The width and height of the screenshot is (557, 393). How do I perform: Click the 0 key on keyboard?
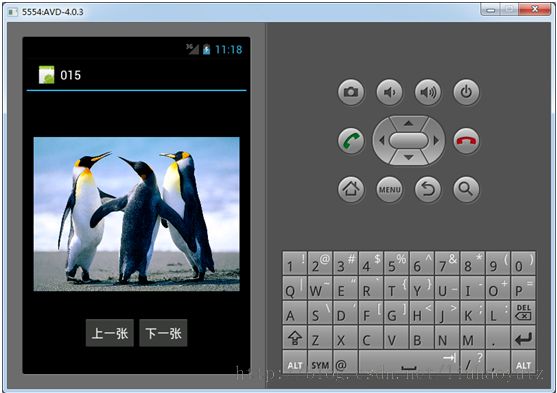click(x=524, y=263)
